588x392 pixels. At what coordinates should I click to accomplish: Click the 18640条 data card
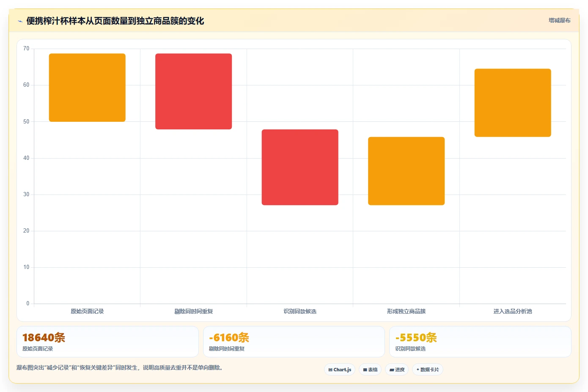pos(107,342)
